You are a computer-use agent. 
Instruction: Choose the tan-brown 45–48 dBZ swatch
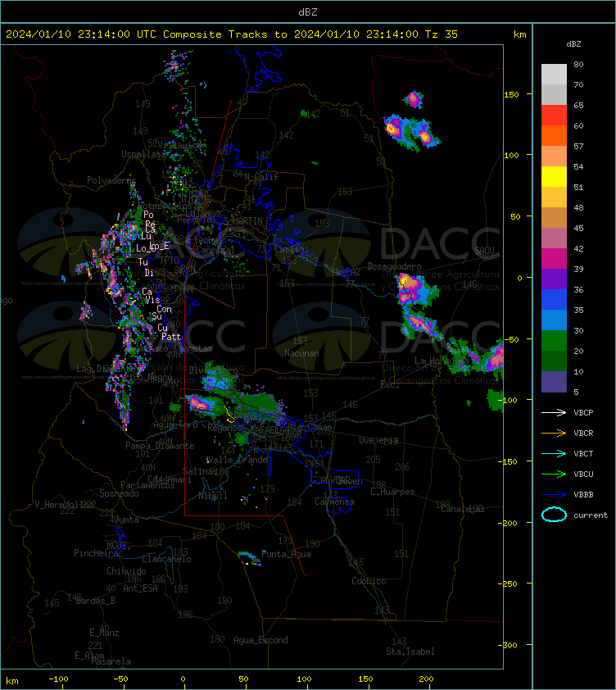[x=554, y=218]
